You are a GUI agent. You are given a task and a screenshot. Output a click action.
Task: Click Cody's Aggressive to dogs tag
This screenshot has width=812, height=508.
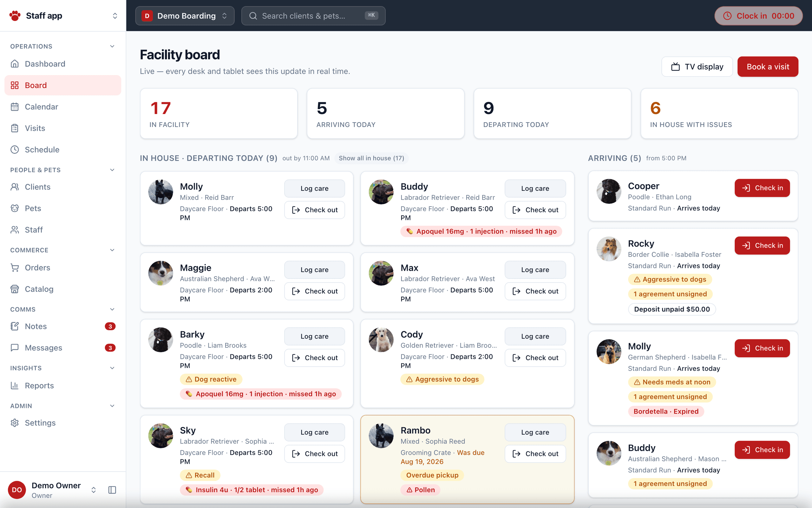coord(442,379)
